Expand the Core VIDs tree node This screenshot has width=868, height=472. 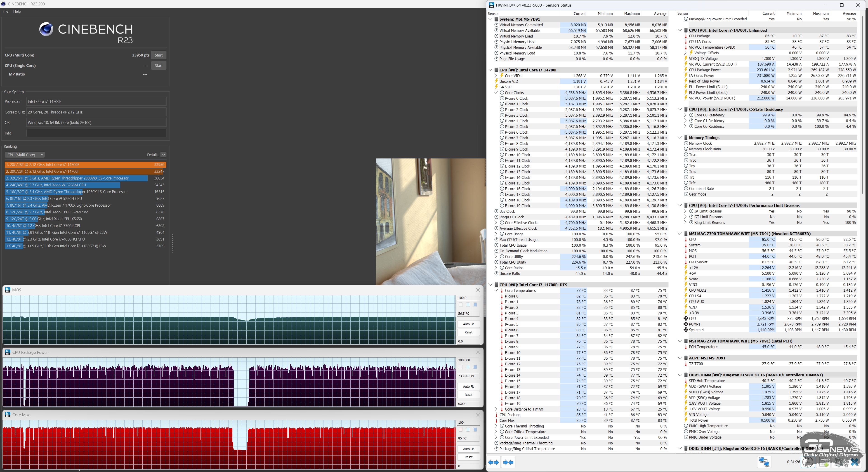point(496,76)
